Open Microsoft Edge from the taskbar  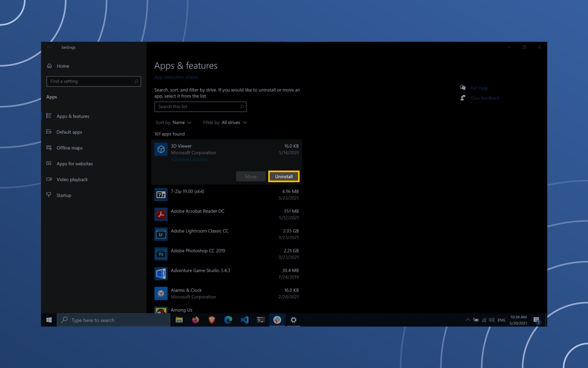[x=228, y=320]
